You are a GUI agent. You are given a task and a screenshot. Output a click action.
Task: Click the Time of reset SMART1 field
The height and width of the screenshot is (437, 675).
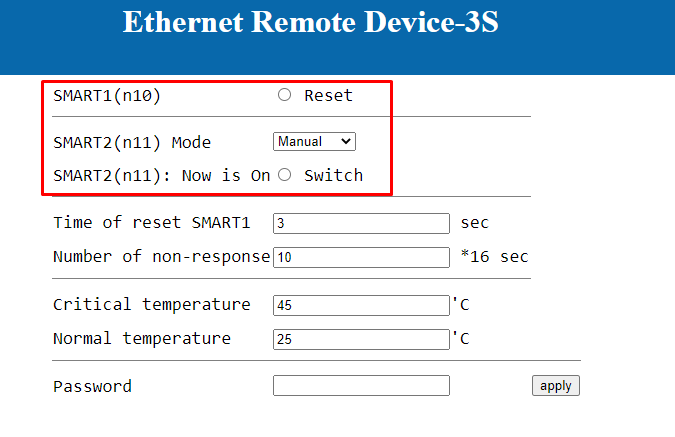[361, 223]
